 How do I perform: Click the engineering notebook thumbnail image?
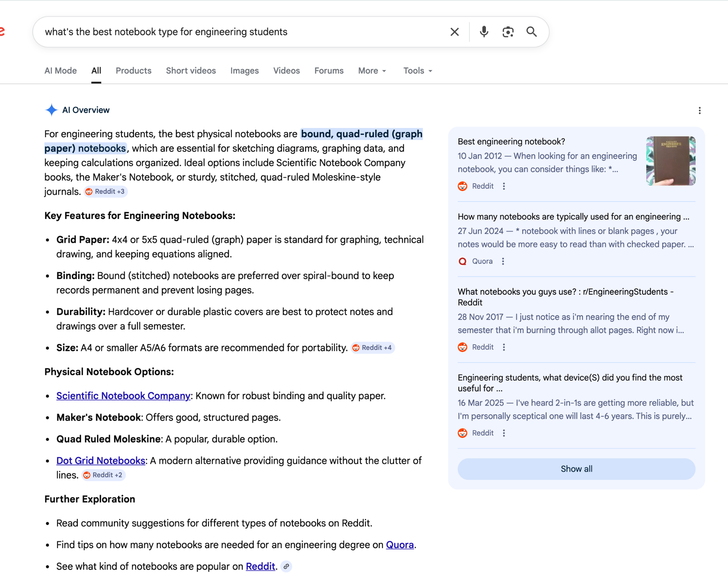pos(670,161)
